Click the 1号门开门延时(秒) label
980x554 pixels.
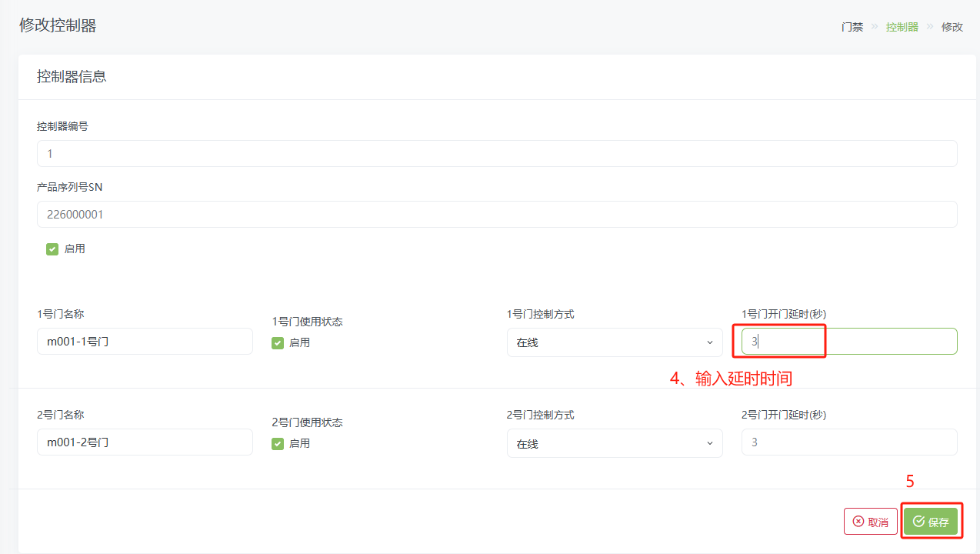tap(784, 314)
